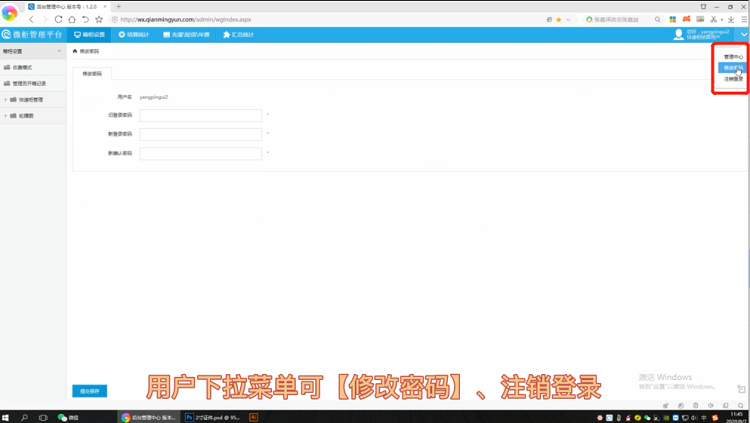Click the bookmark star next to the home icon

pyautogui.click(x=98, y=19)
